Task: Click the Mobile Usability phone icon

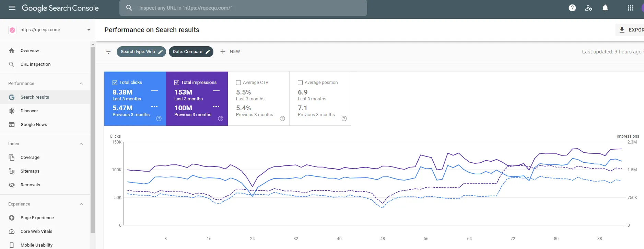Action: (12, 245)
